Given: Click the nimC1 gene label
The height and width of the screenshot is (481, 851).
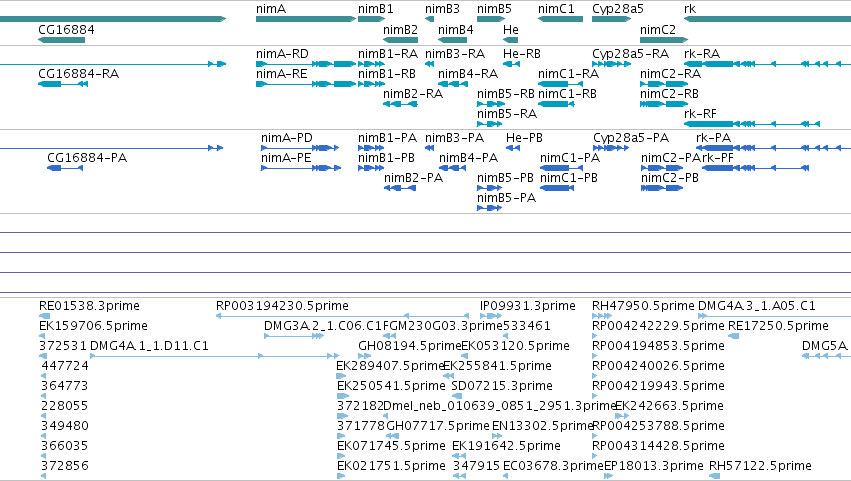Looking at the screenshot, I should click(556, 9).
